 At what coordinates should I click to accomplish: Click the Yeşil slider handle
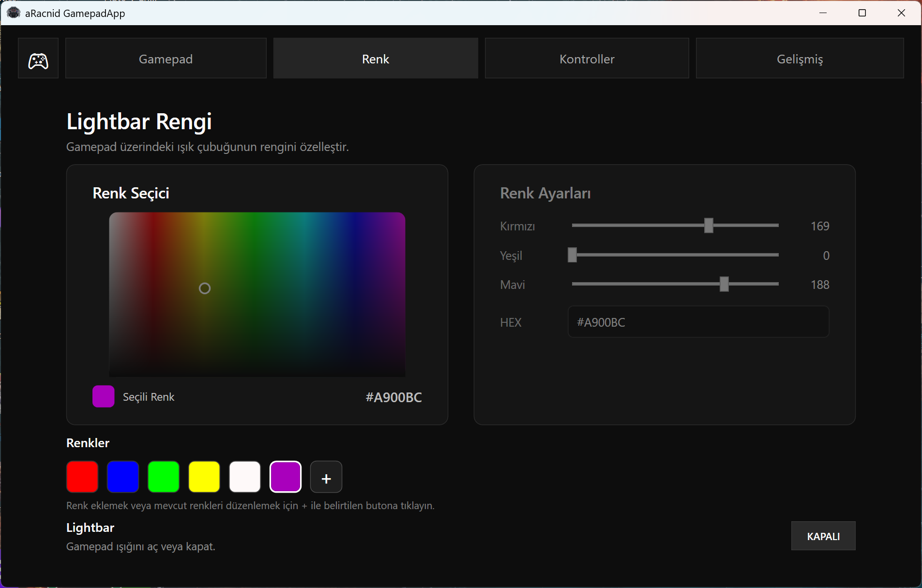pyautogui.click(x=572, y=255)
